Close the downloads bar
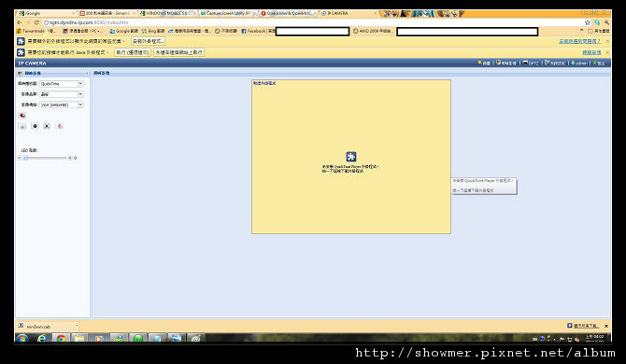The height and width of the screenshot is (364, 626). (x=606, y=326)
